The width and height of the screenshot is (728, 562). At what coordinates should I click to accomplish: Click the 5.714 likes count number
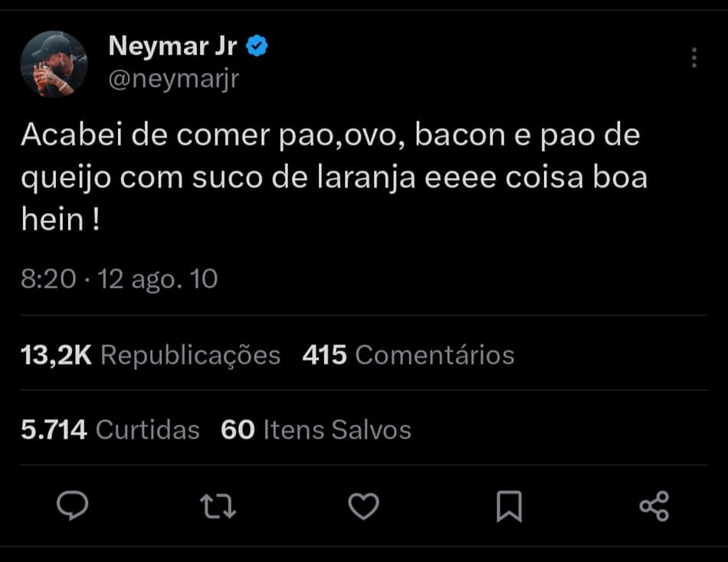pyautogui.click(x=54, y=430)
